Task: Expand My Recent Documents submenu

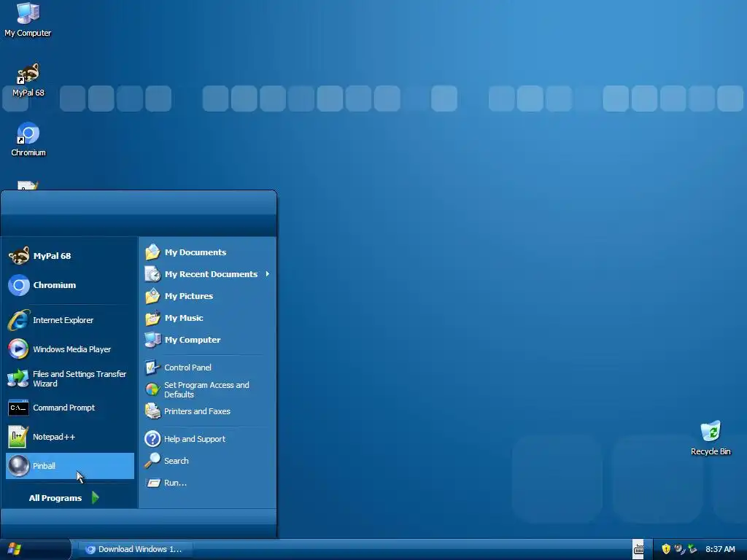Action: (x=207, y=274)
